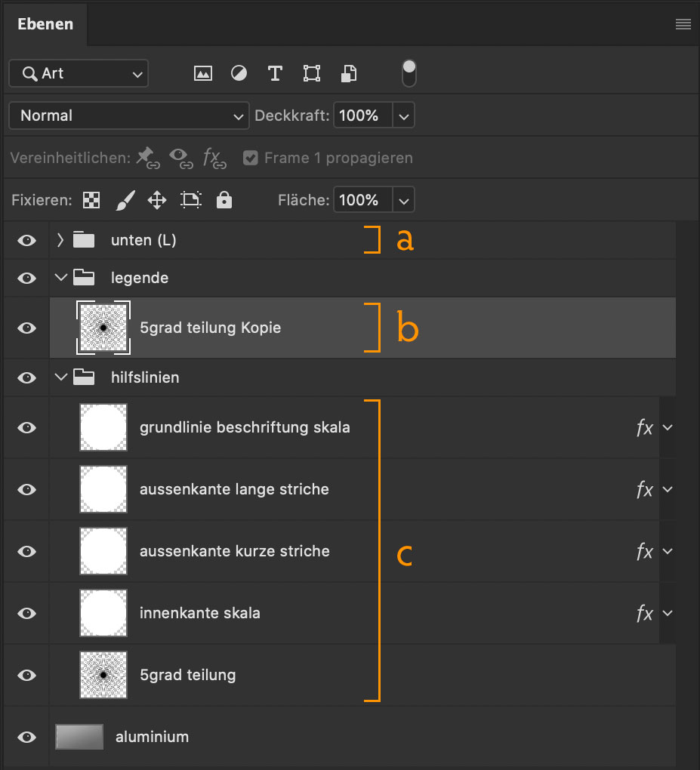This screenshot has width=700, height=770.
Task: Click unify layer position icon
Action: click(x=148, y=158)
